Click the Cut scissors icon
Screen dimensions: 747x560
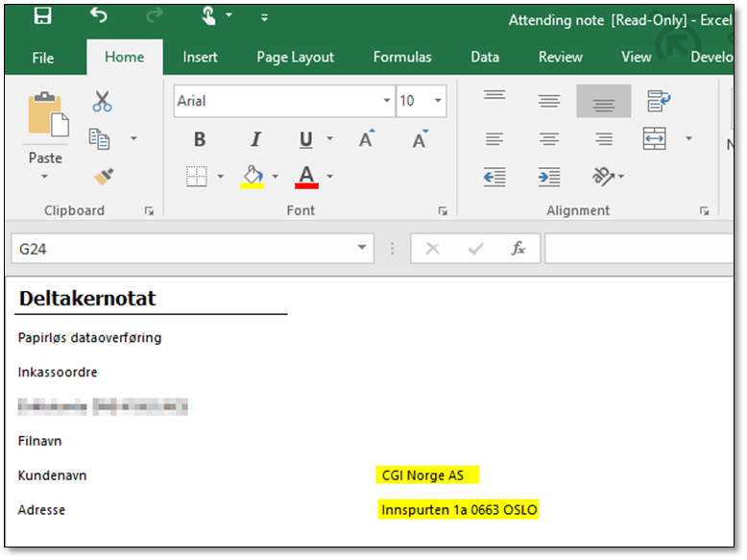pyautogui.click(x=103, y=101)
